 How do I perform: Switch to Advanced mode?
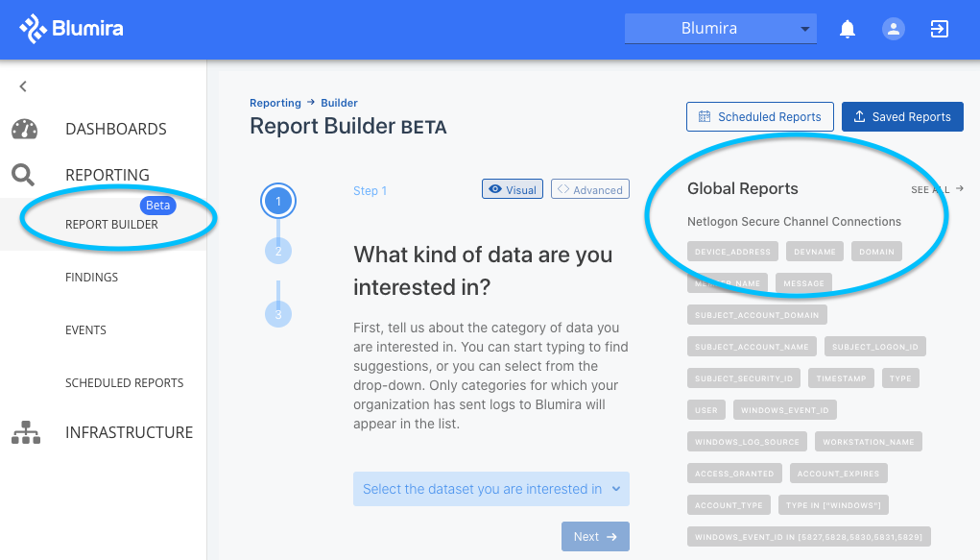click(590, 189)
